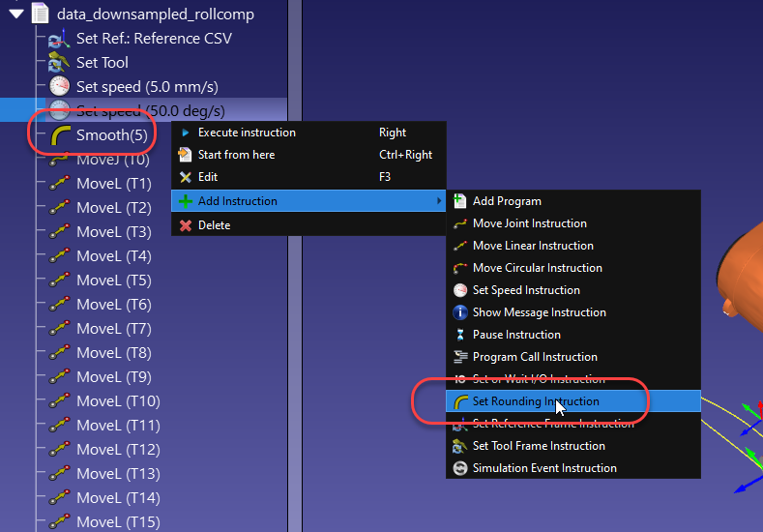This screenshot has height=532, width=763.
Task: Click the Set Tool robot icon
Action: (59, 62)
